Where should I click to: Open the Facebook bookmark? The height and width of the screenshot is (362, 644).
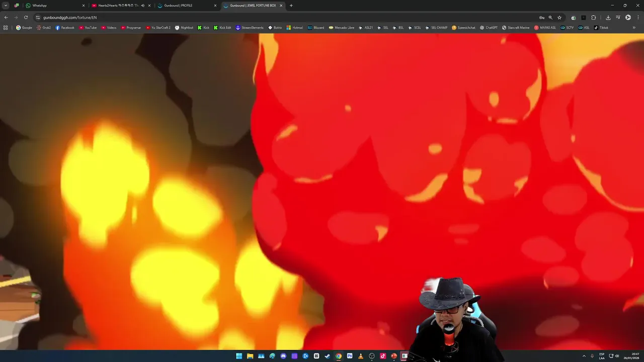click(x=65, y=28)
